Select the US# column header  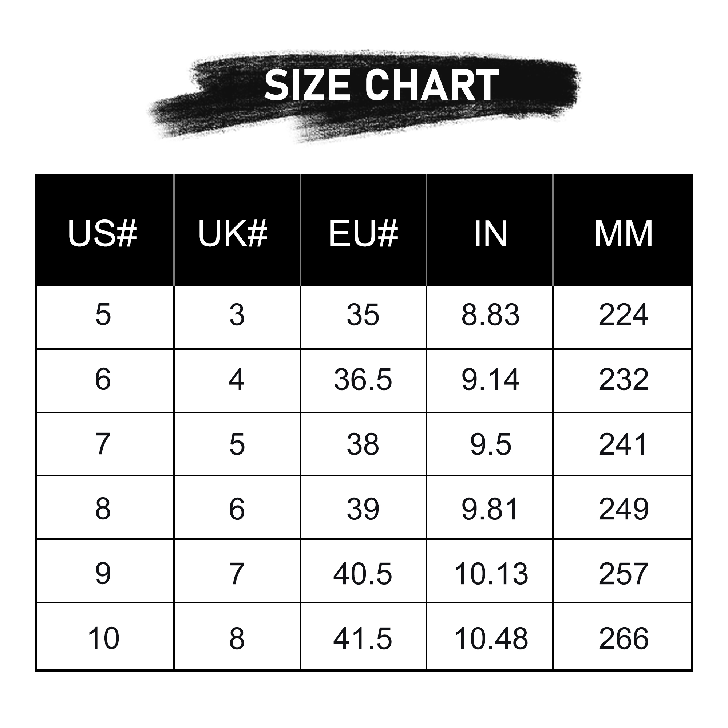(103, 234)
